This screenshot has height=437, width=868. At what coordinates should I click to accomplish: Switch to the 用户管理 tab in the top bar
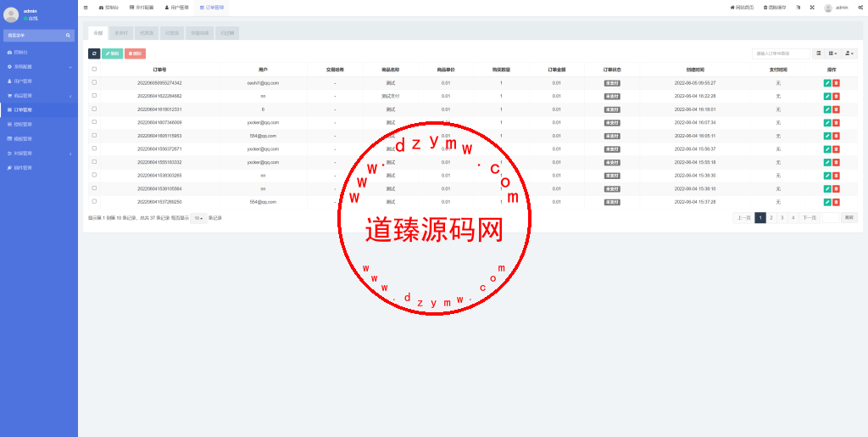176,8
